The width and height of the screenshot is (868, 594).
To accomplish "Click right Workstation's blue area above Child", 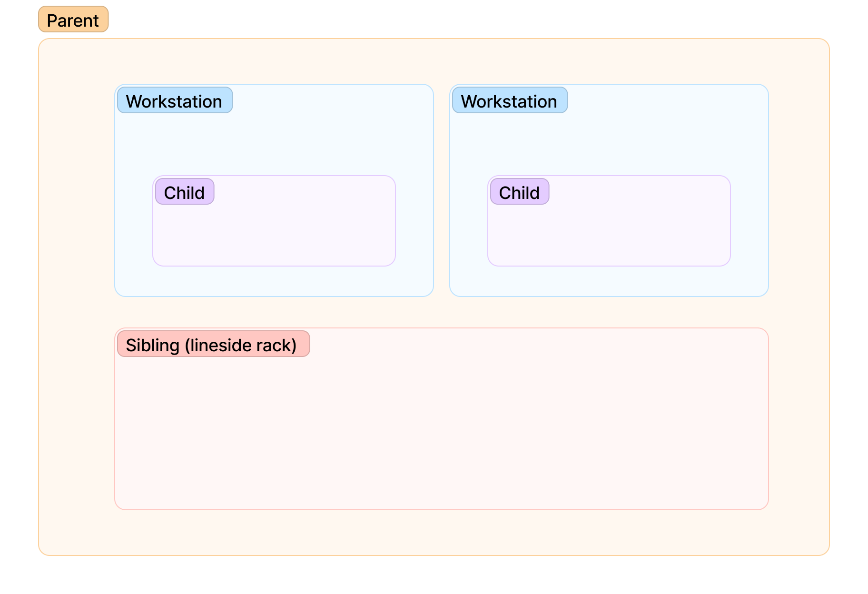I will coord(609,143).
